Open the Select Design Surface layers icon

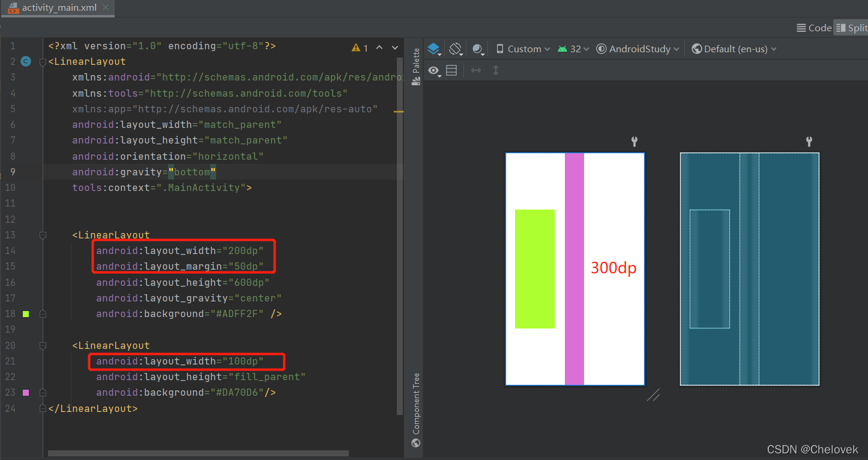point(434,49)
